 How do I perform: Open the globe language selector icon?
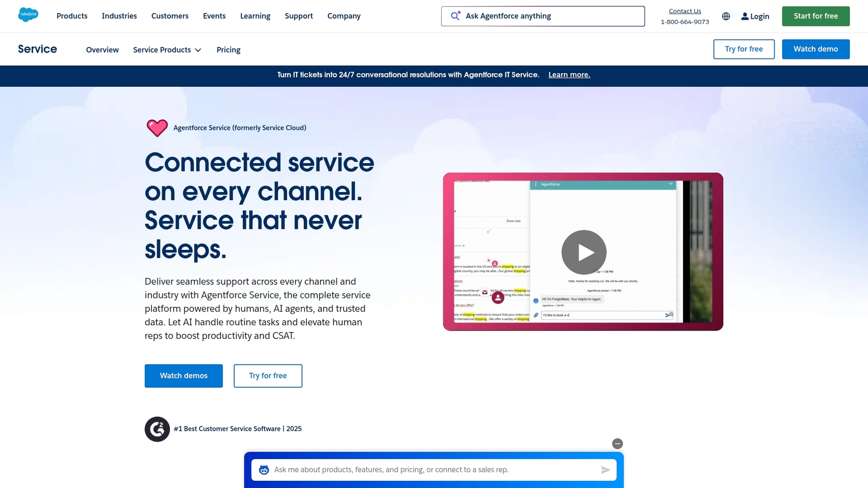(725, 16)
